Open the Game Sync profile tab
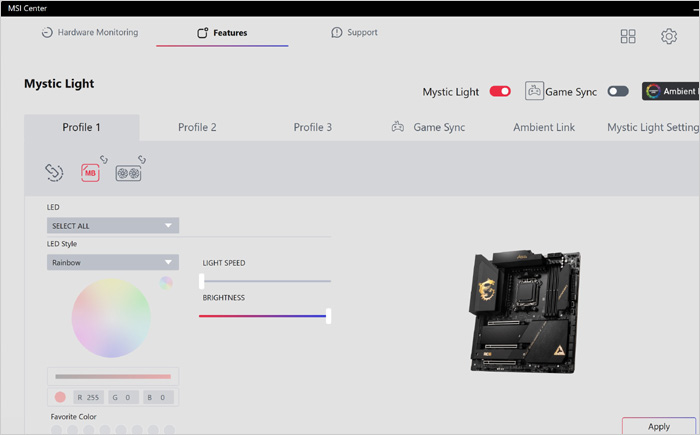This screenshot has height=435, width=700. 428,127
